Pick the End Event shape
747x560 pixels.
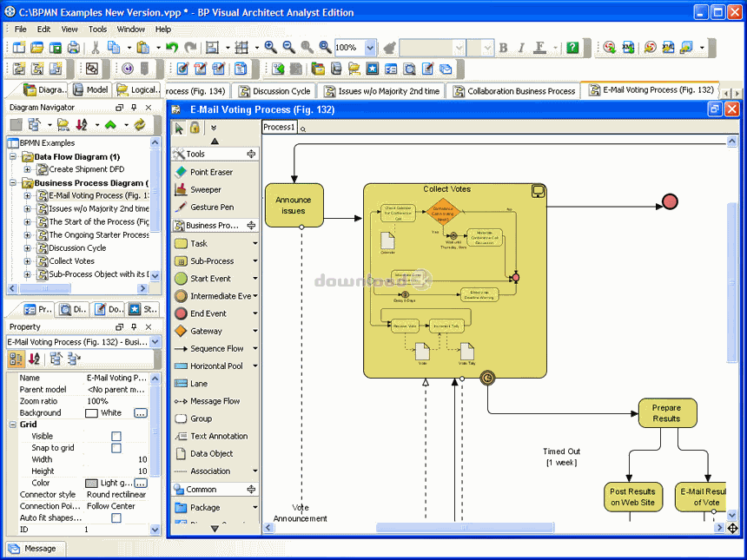[208, 313]
